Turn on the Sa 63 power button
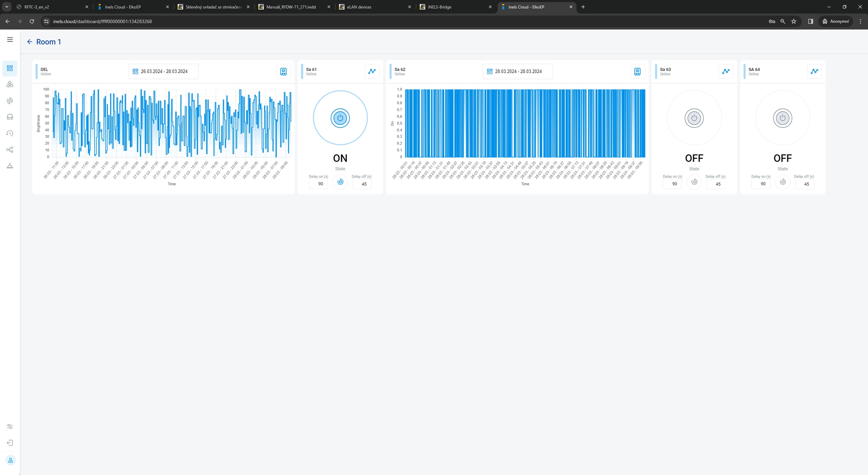 tap(694, 118)
